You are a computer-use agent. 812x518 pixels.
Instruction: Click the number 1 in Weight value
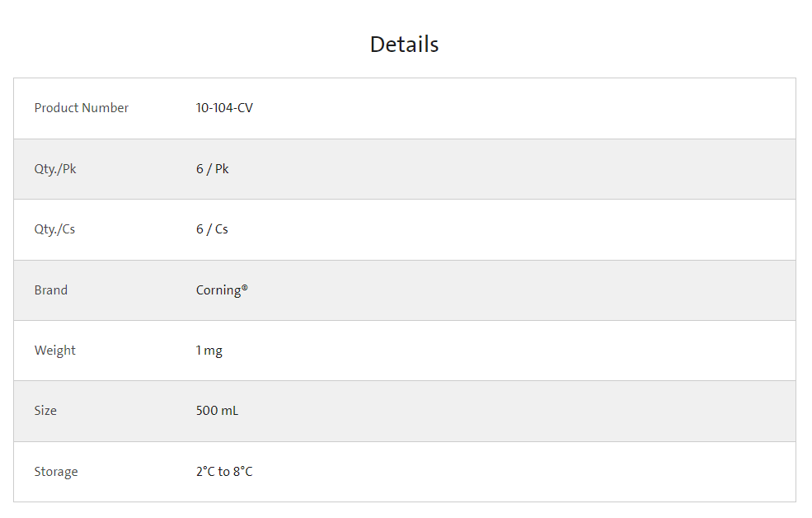(x=199, y=351)
